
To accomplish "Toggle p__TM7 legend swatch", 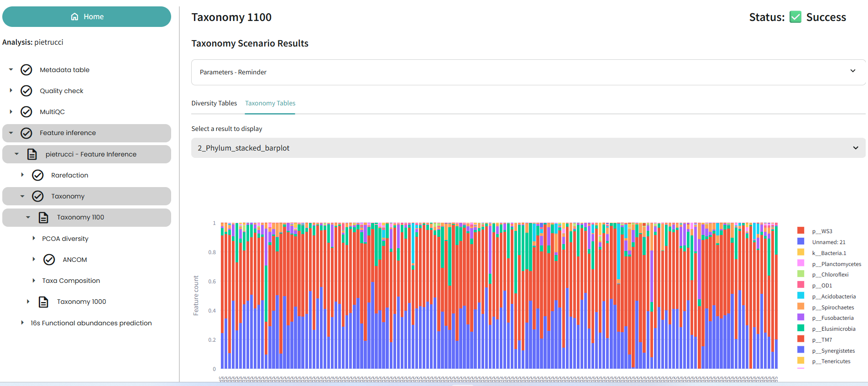I will point(800,339).
